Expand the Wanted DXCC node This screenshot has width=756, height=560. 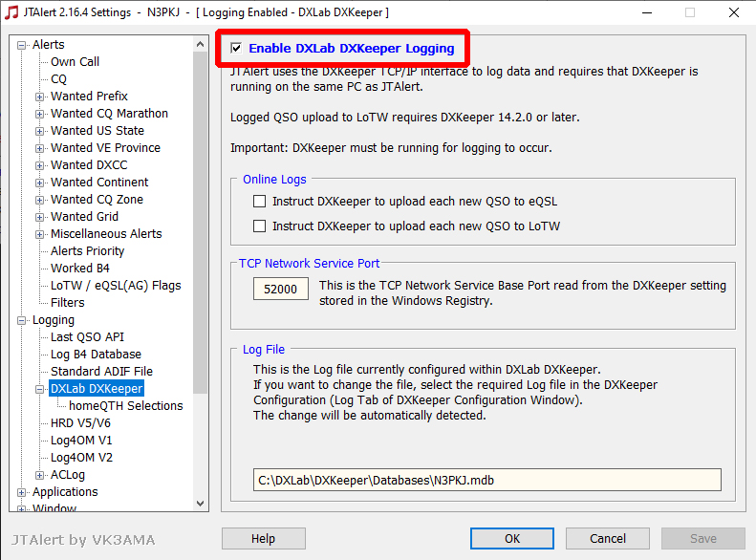[x=40, y=165]
